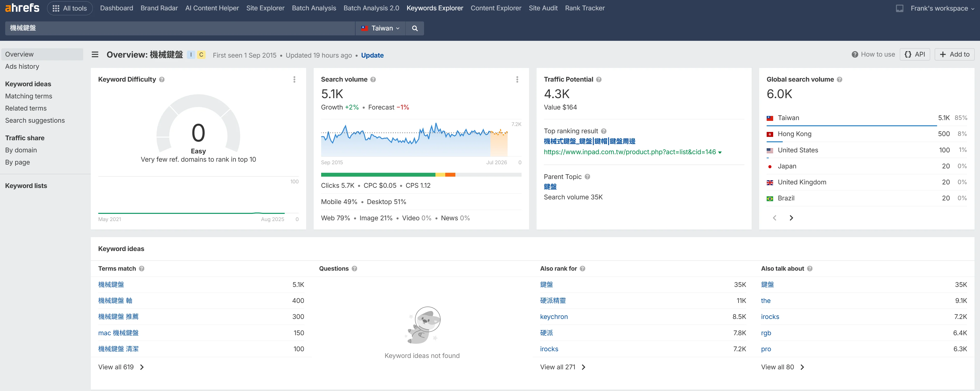Expand top ranking URL dropdown arrow
Screen dimensions: 980x391
coord(720,152)
